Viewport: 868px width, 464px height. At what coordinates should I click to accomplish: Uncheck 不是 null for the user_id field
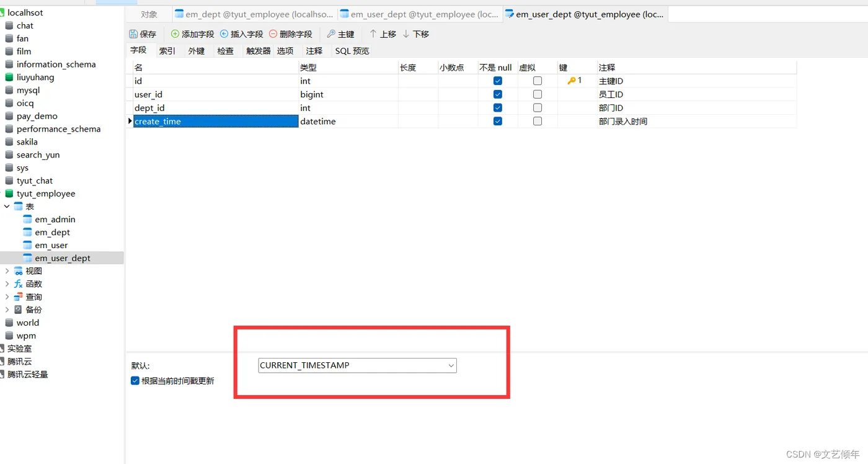point(498,94)
